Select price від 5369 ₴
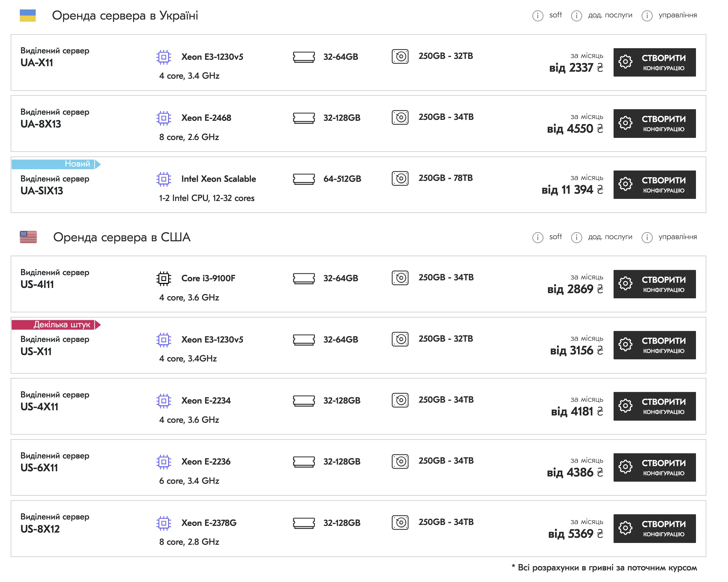The width and height of the screenshot is (728, 582). tap(576, 534)
